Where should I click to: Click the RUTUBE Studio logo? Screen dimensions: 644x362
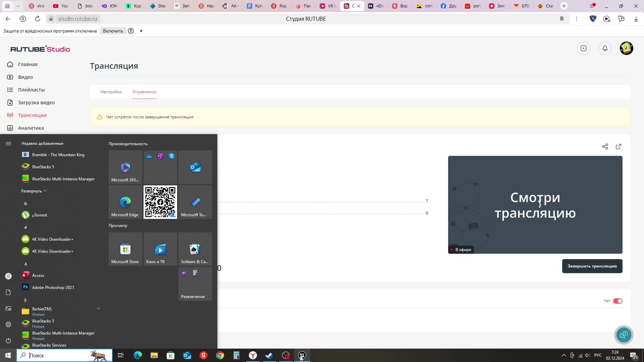(40, 49)
